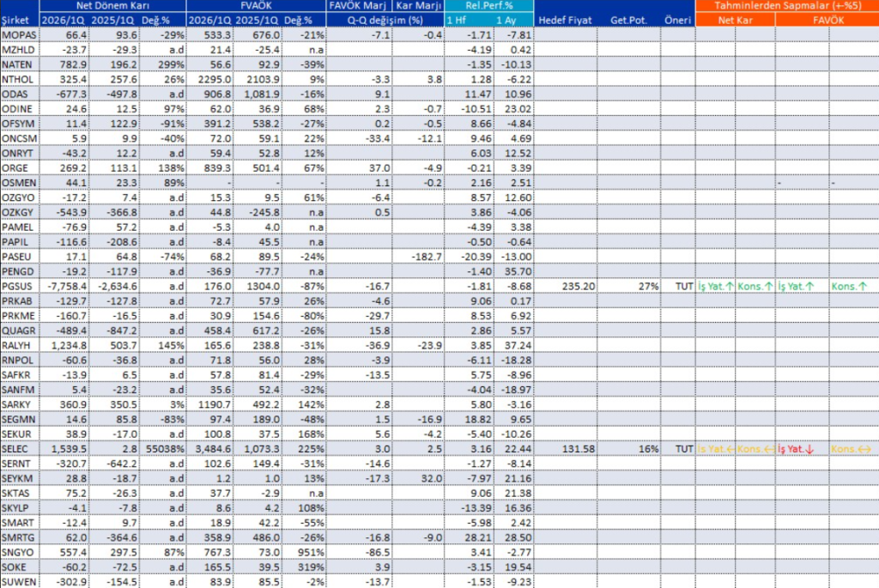
Task: Click the SEGMN row label
Action: 19,419
